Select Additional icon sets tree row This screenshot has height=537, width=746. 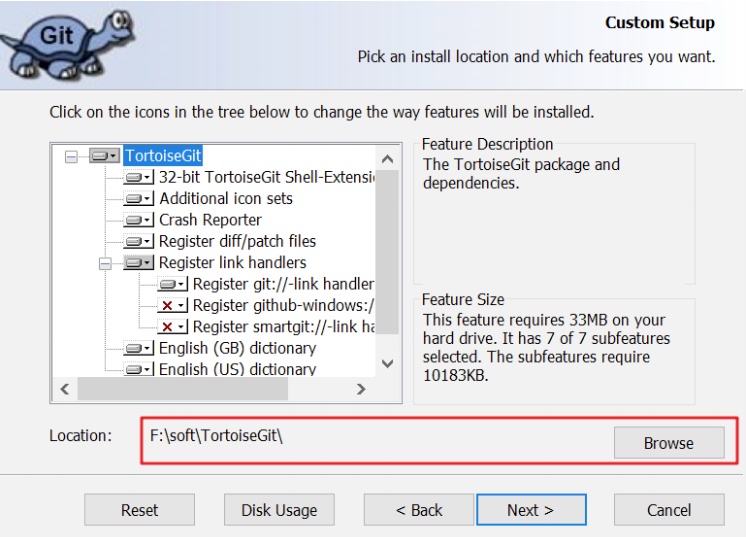[226, 198]
